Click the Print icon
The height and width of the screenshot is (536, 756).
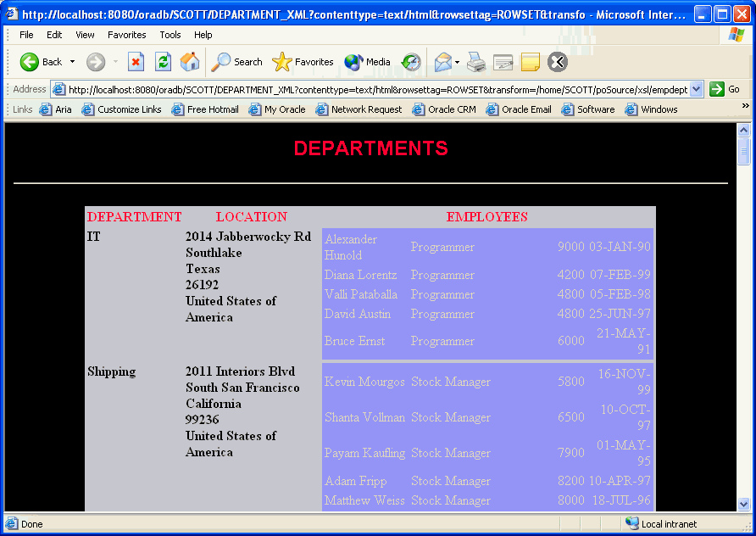[x=475, y=62]
